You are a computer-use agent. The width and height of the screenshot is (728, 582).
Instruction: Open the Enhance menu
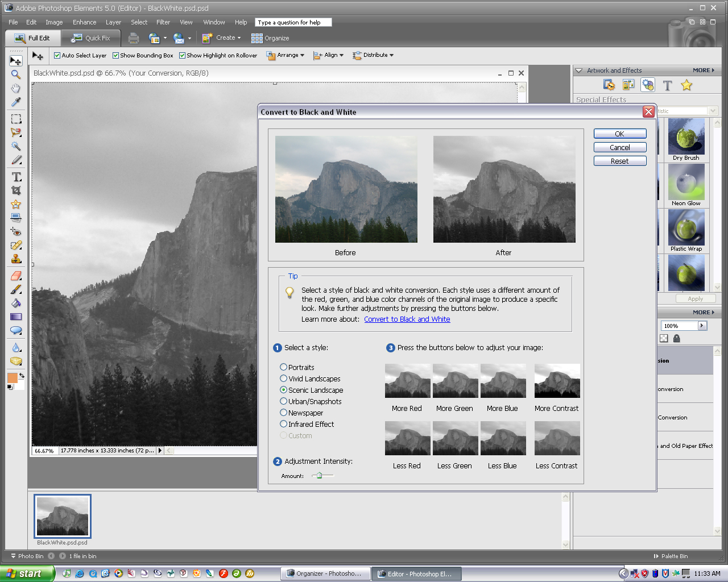84,22
